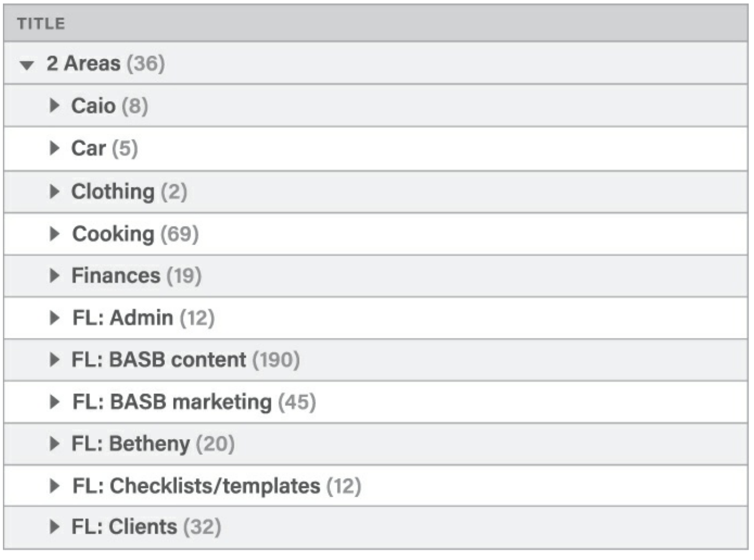Screen dimensions: 754x560
Task: Expand the FL: Checklists/templates arrow
Action: click(x=55, y=486)
